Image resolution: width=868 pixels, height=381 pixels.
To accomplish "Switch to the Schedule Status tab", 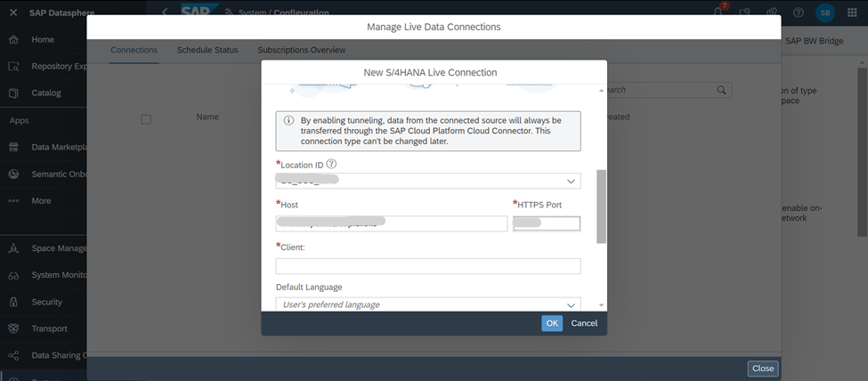I will pyautogui.click(x=207, y=50).
